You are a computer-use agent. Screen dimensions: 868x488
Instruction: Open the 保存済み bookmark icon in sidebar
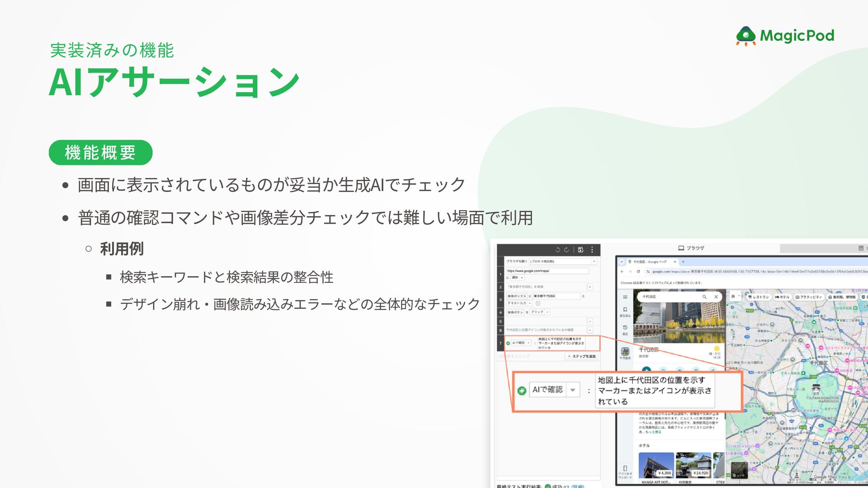[x=625, y=310]
